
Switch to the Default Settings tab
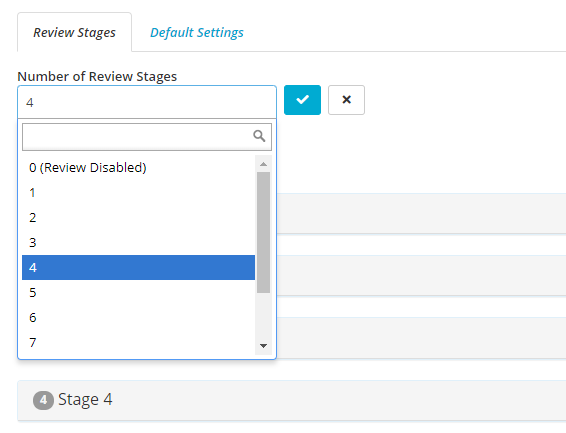click(x=197, y=32)
